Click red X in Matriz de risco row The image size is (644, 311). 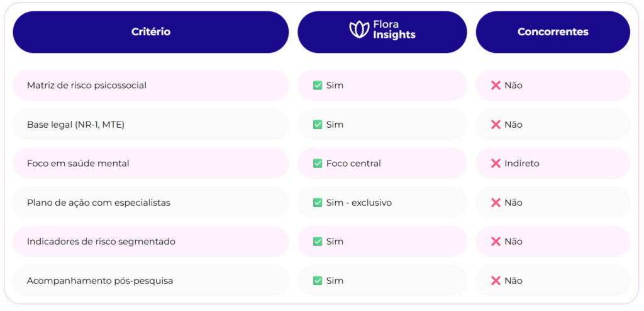[x=496, y=85]
